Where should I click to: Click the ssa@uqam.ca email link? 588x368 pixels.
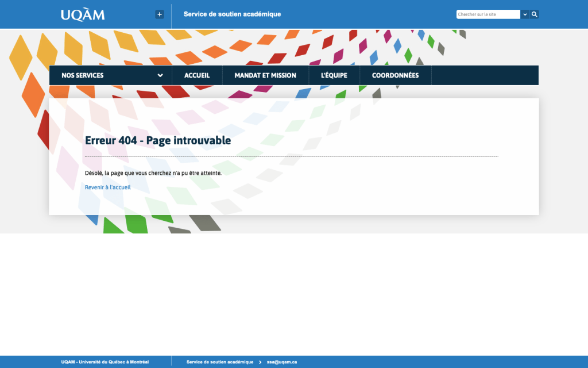click(282, 362)
